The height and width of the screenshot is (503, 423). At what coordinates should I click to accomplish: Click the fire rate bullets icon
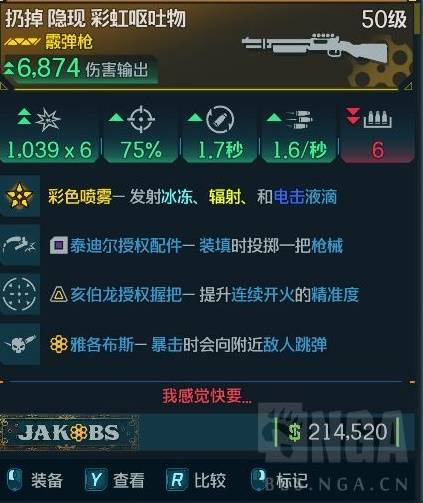tap(300, 119)
